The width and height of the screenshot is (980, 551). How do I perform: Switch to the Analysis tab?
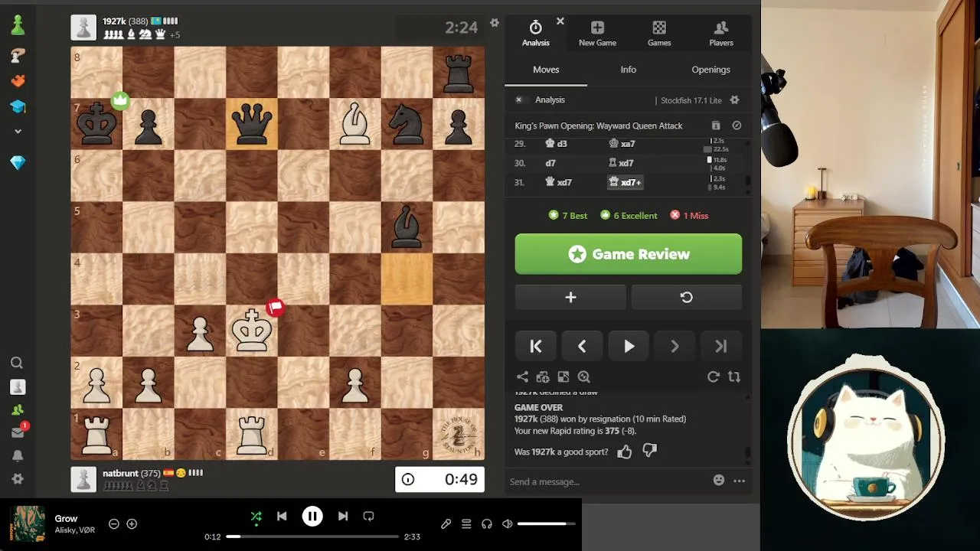[535, 34]
